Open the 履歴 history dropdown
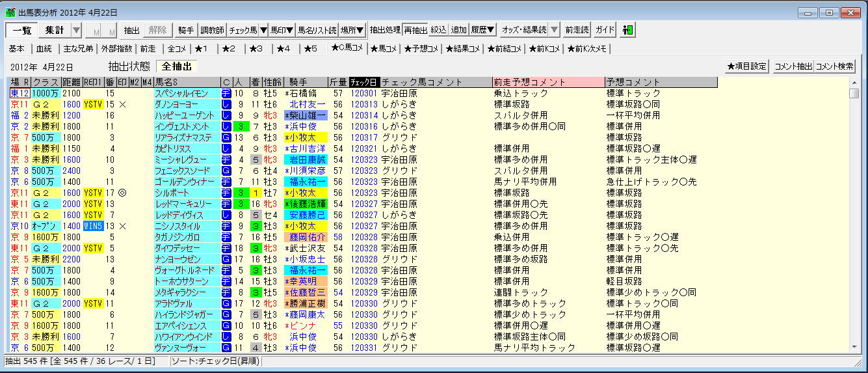This screenshot has width=868, height=373. point(483,30)
